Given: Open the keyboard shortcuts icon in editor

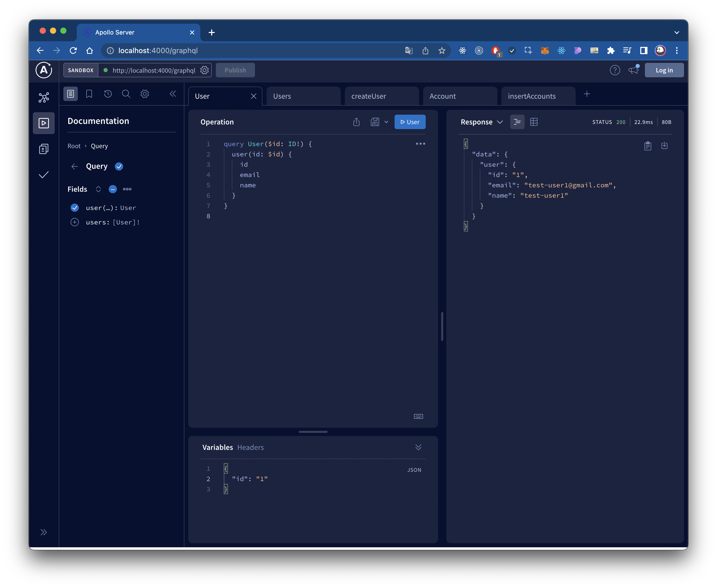Looking at the screenshot, I should 419,416.
